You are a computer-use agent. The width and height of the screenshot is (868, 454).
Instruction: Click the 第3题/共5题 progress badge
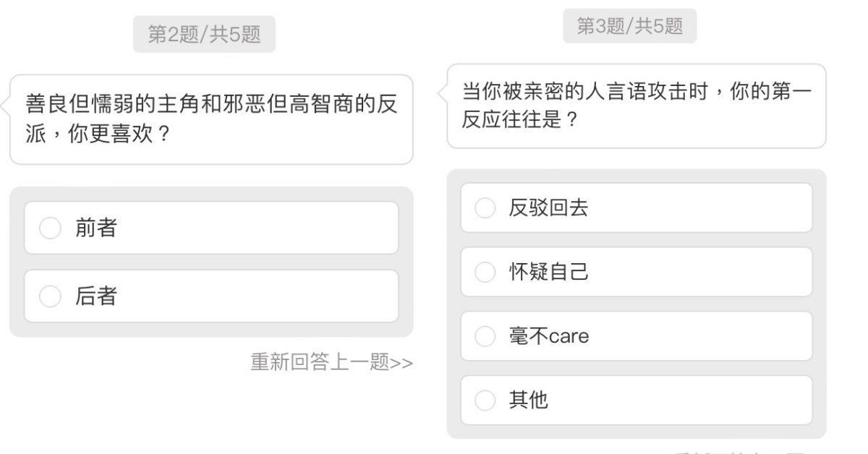coord(629,26)
